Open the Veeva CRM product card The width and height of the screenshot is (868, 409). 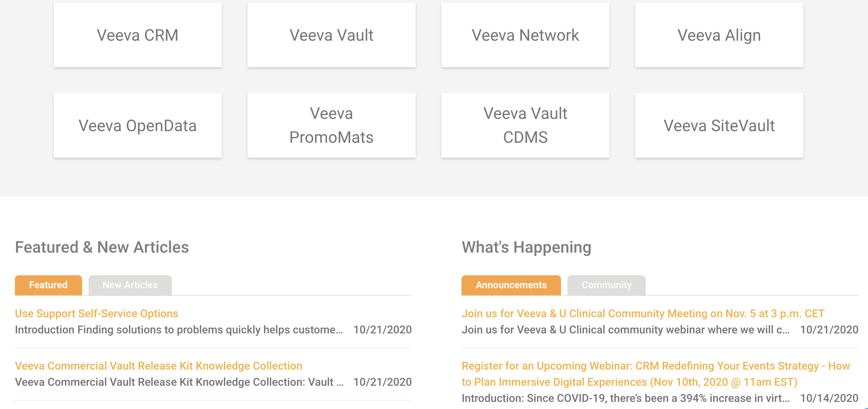(137, 35)
